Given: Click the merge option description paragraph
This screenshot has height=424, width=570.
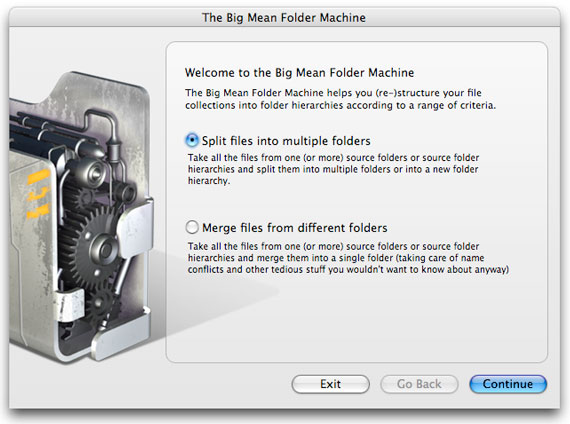Looking at the screenshot, I should point(348,258).
